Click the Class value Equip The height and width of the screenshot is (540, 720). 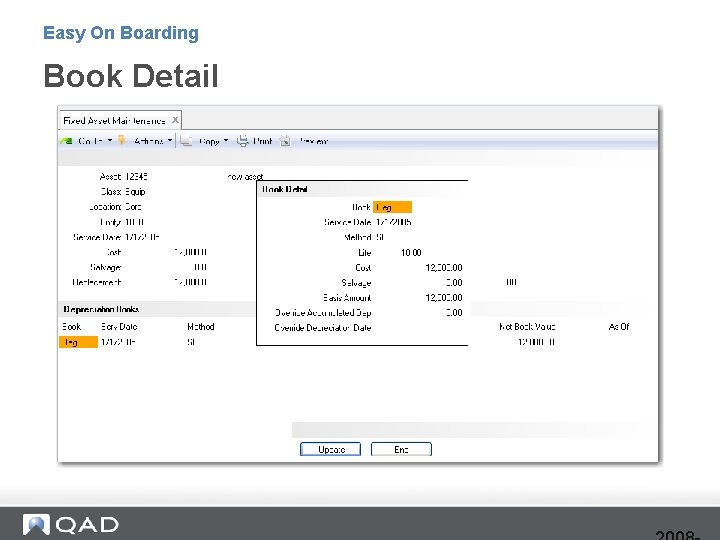(x=135, y=192)
